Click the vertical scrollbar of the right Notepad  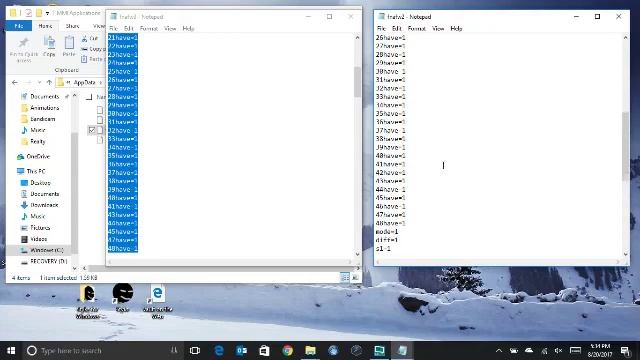(625, 145)
